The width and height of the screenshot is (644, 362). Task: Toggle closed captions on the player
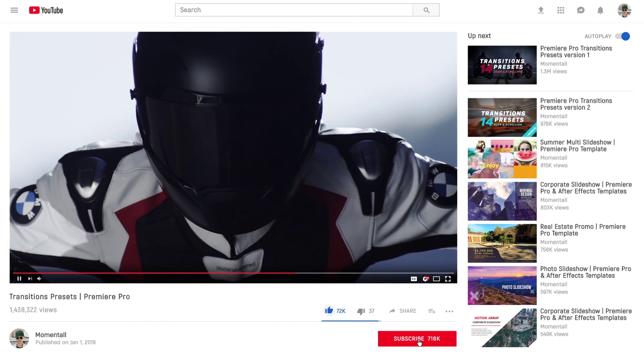click(414, 279)
